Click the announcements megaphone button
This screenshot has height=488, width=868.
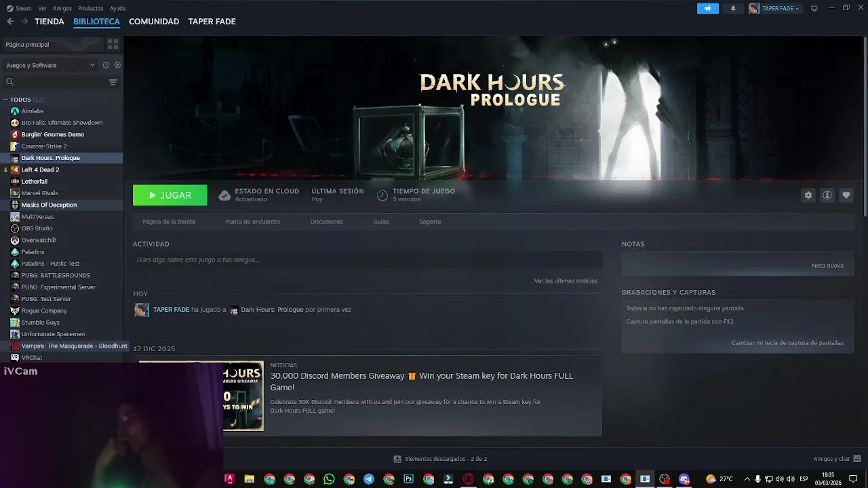click(707, 8)
